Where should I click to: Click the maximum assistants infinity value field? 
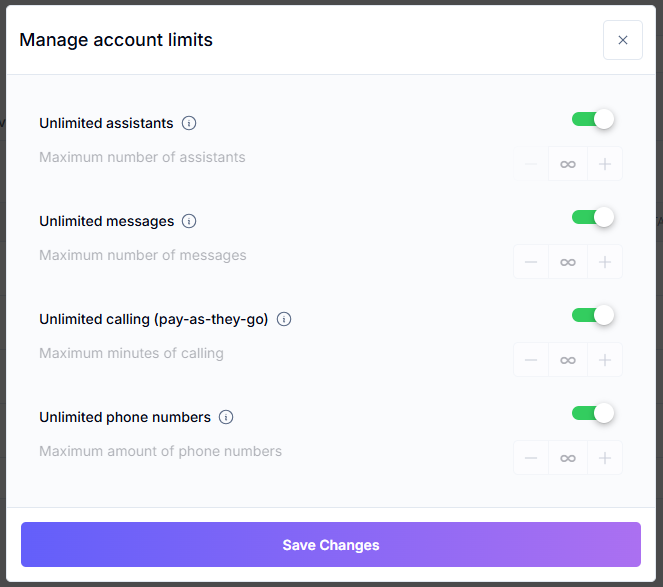click(x=567, y=164)
